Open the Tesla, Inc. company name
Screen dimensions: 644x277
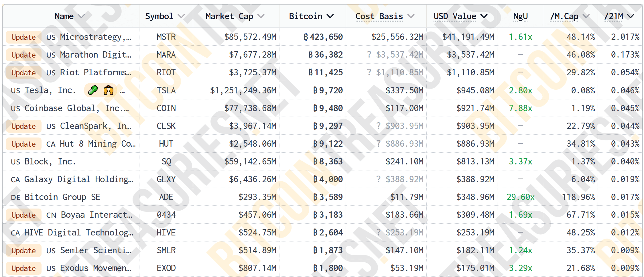(50, 90)
